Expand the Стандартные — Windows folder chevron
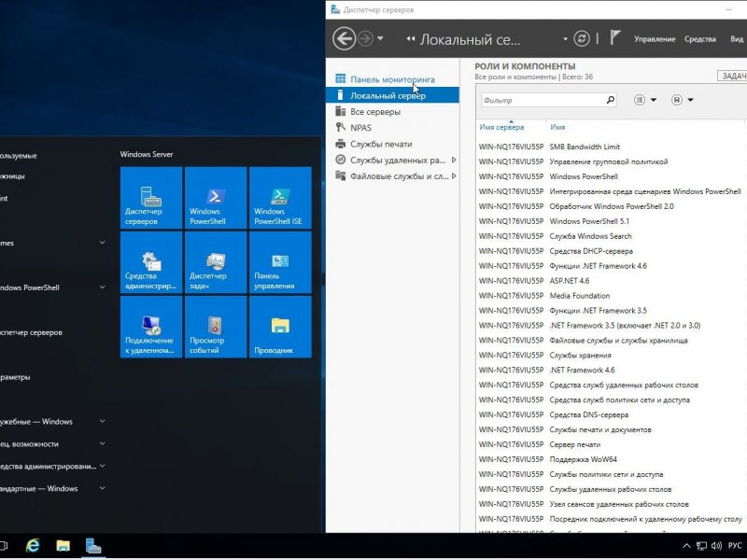The image size is (747, 560). (x=103, y=488)
